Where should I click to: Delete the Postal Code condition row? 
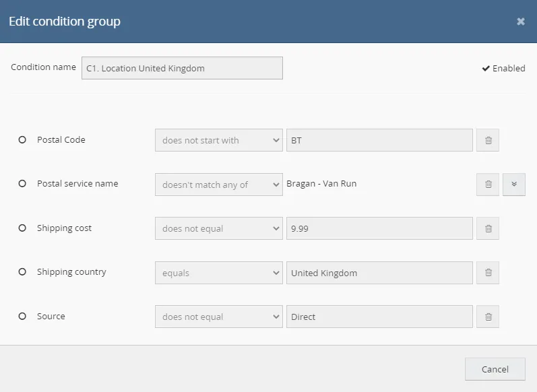[x=487, y=140]
